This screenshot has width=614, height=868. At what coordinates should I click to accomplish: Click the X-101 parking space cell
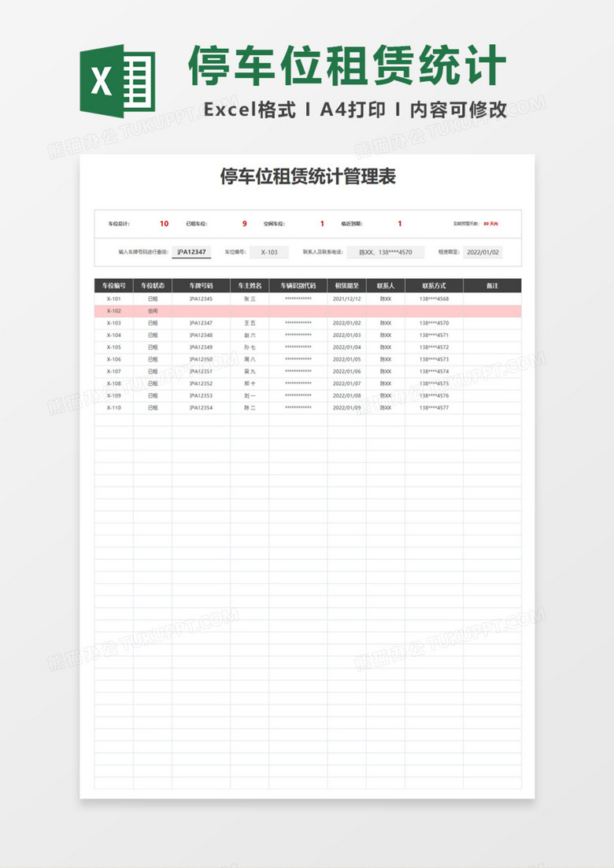coord(113,299)
